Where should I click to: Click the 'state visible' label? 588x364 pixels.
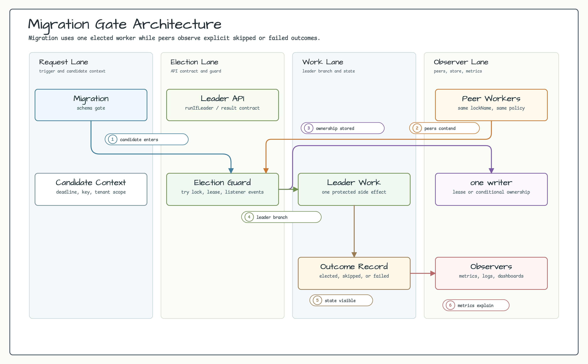pyautogui.click(x=340, y=300)
